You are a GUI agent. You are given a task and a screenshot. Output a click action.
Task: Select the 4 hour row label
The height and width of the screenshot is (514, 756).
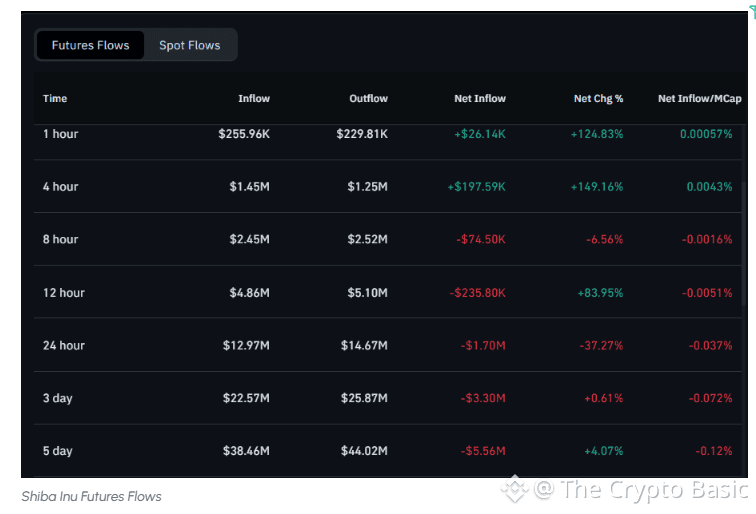pyautogui.click(x=60, y=187)
